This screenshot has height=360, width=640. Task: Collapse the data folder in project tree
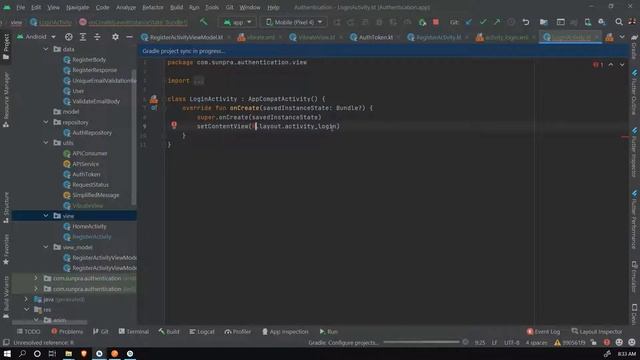[46, 49]
